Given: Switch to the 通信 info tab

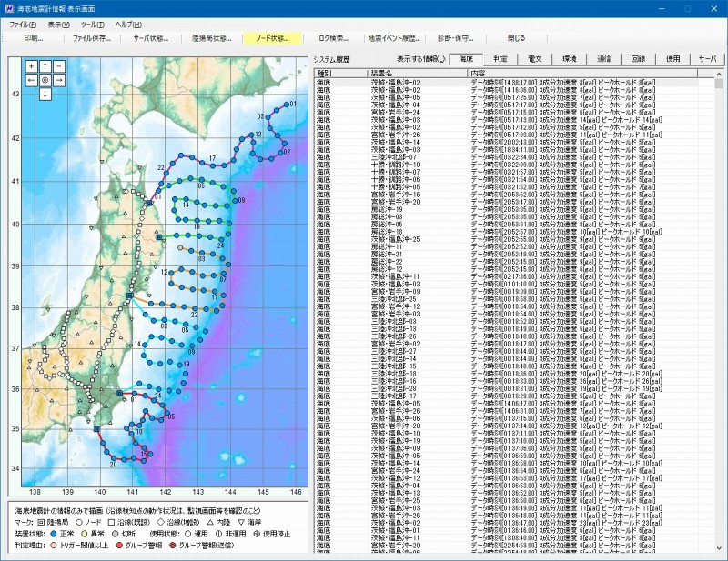Looking at the screenshot, I should [x=603, y=59].
